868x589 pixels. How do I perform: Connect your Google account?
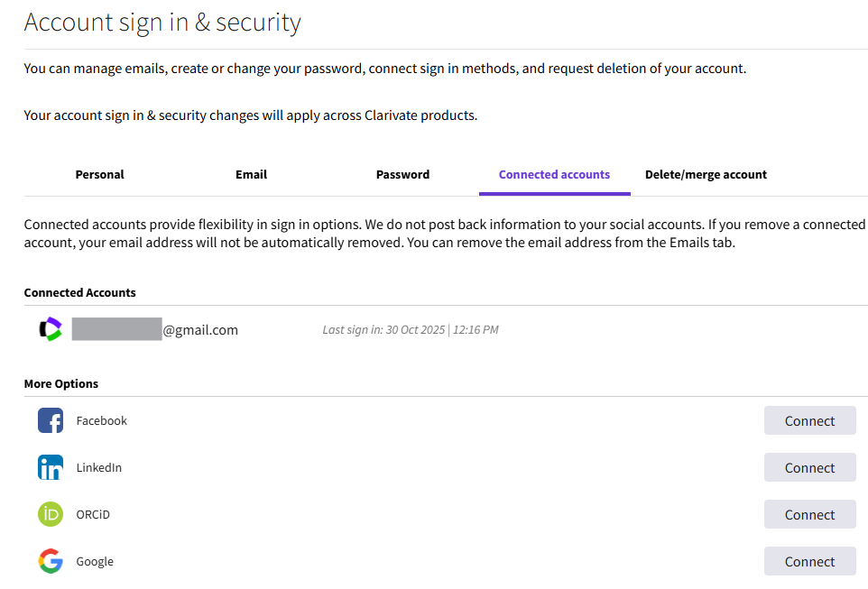pyautogui.click(x=809, y=561)
